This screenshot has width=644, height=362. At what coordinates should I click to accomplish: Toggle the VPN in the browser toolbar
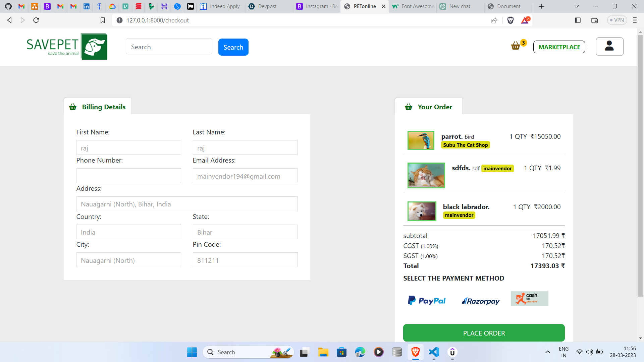click(x=617, y=20)
